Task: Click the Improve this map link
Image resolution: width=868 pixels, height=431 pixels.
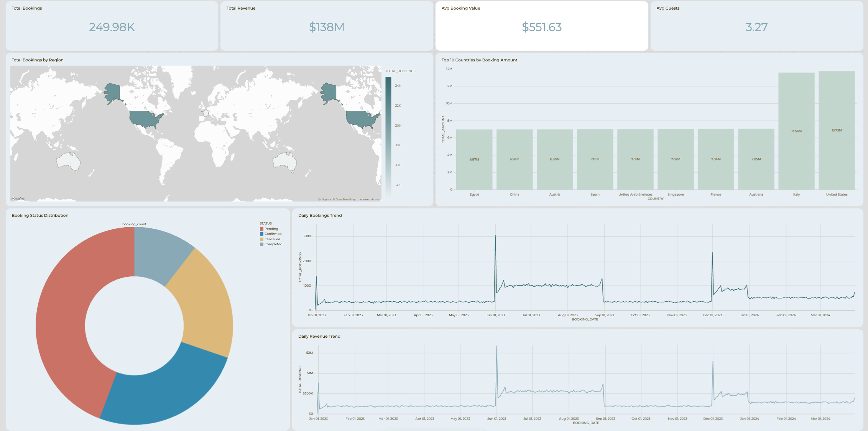Action: 370,200
